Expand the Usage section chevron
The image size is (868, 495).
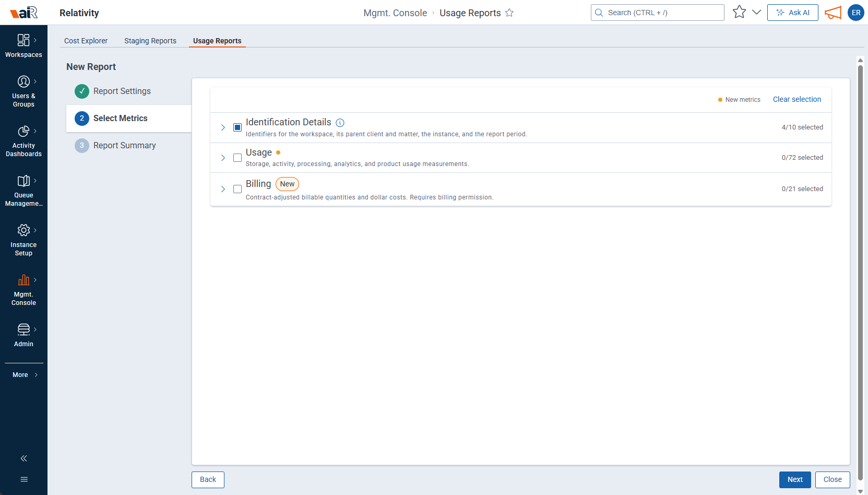223,158
